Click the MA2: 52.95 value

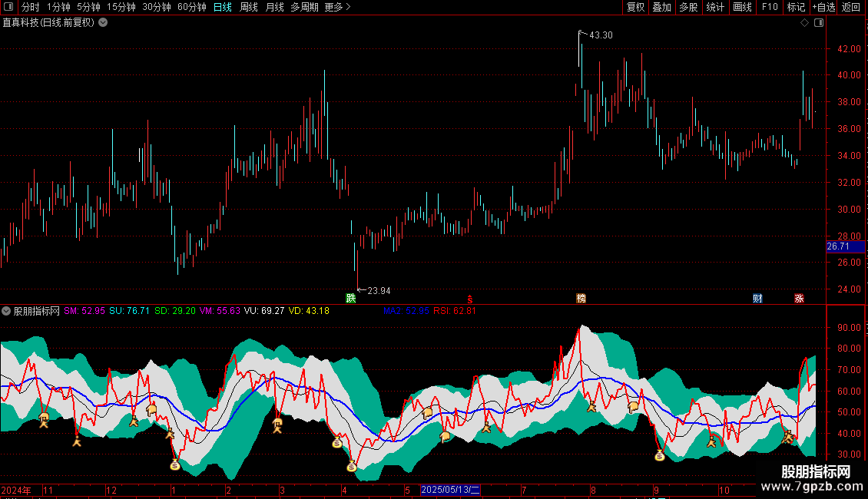click(406, 311)
